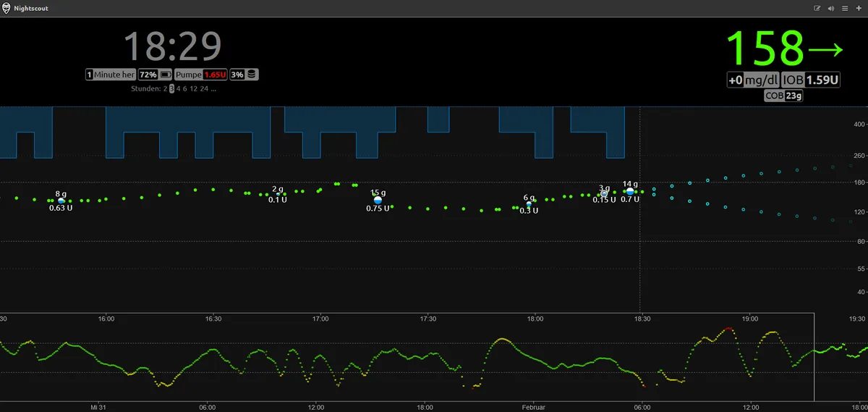Open the hamburger settings menu

pyautogui.click(x=844, y=8)
